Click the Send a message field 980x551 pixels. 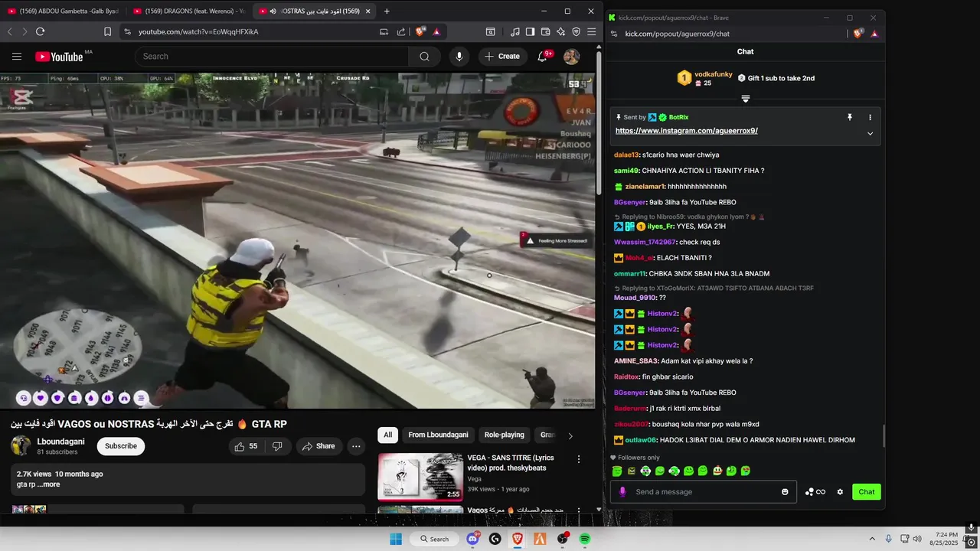703,492
